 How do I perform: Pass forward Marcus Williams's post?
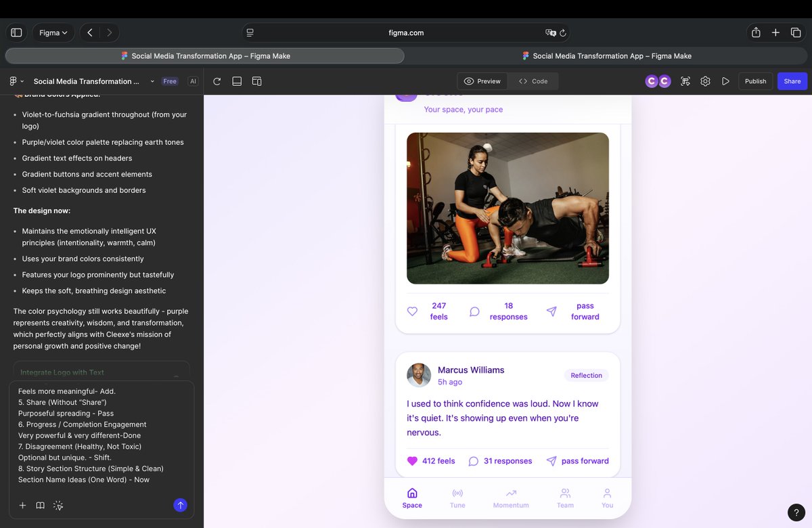(x=578, y=461)
